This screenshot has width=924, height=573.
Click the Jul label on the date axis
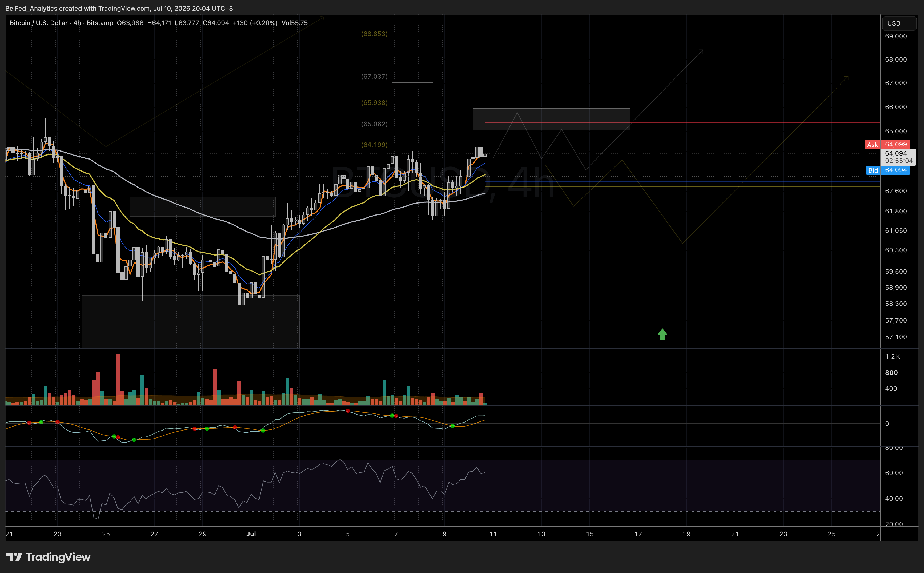point(251,534)
